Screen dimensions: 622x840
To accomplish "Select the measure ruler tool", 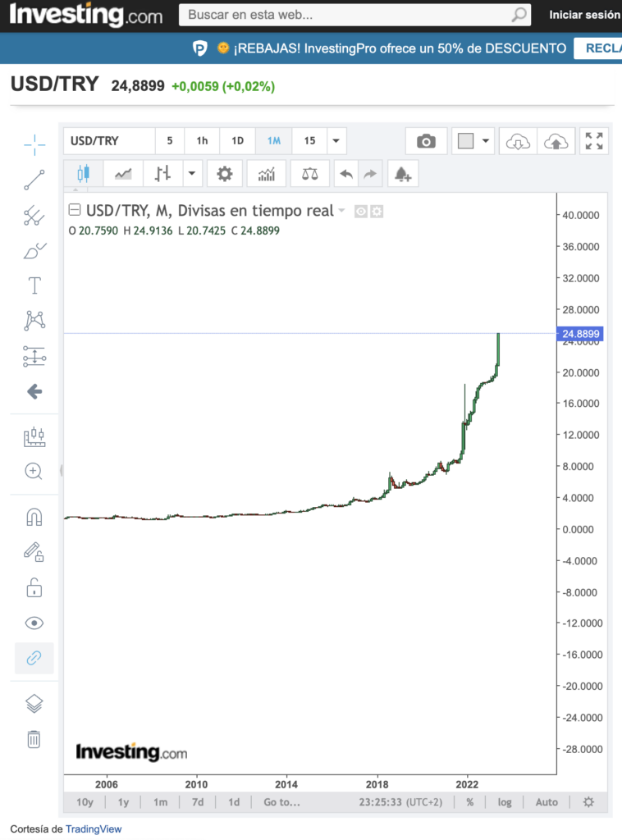I will pos(34,436).
